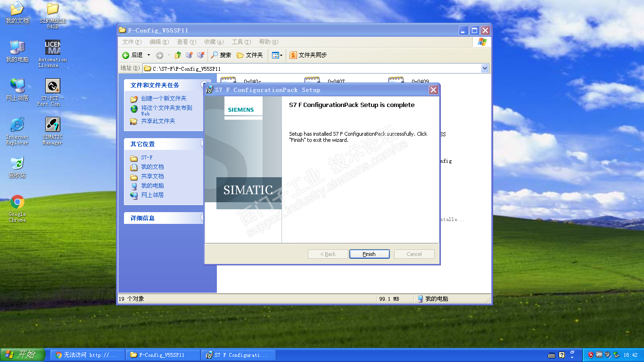Expand the 详细信息 panel header
644x362 pixels.
coord(164,218)
